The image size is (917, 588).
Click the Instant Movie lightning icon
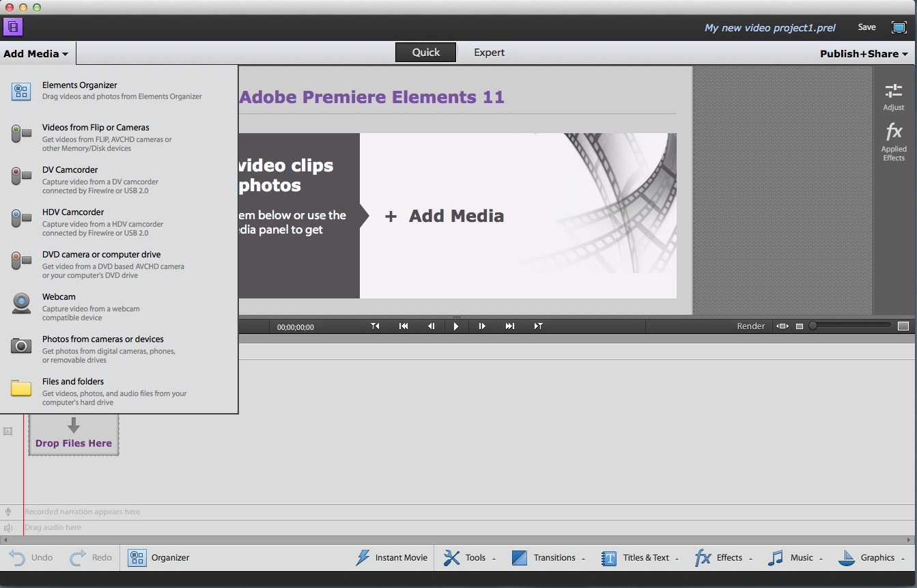click(x=363, y=558)
